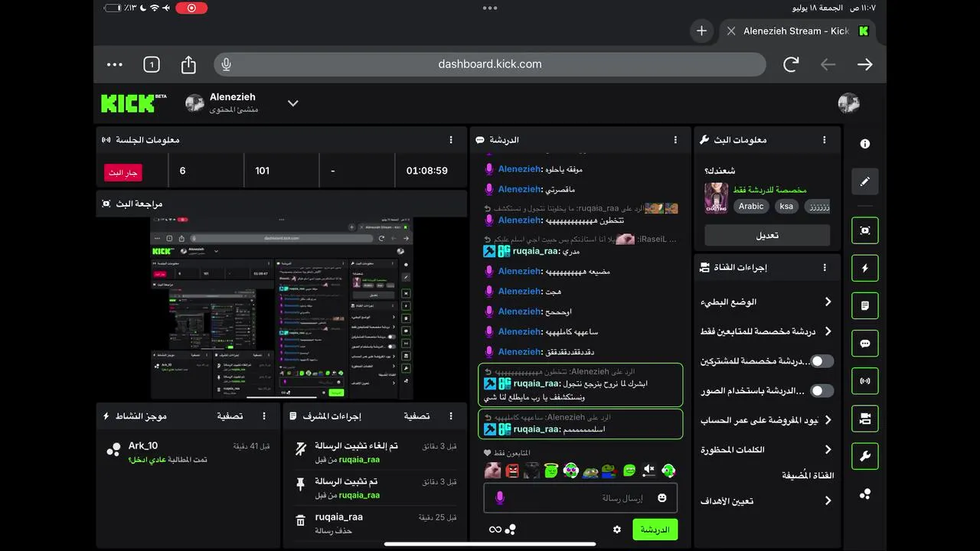The width and height of the screenshot is (980, 551).
Task: Click the share icon in browser toolbar
Action: pos(188,64)
